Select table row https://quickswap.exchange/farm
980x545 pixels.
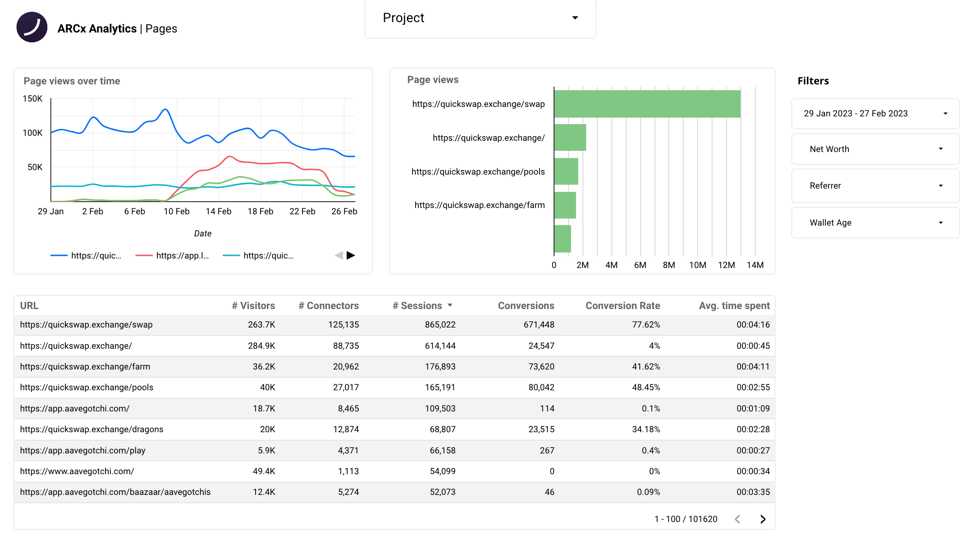(x=394, y=367)
